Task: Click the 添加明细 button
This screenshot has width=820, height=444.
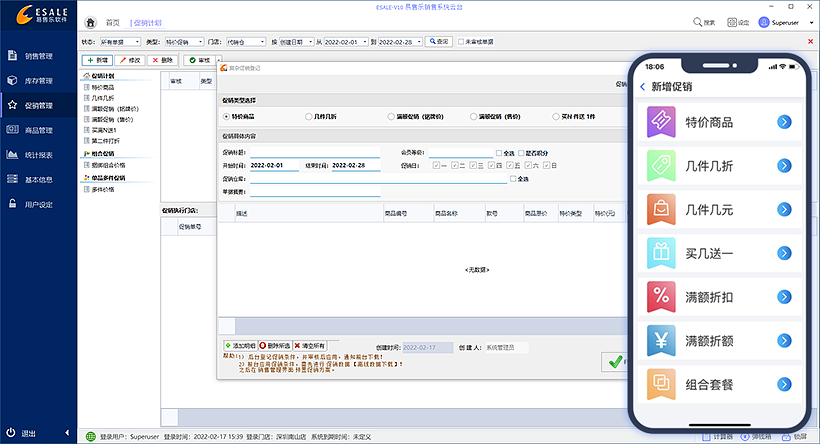Action: 240,344
